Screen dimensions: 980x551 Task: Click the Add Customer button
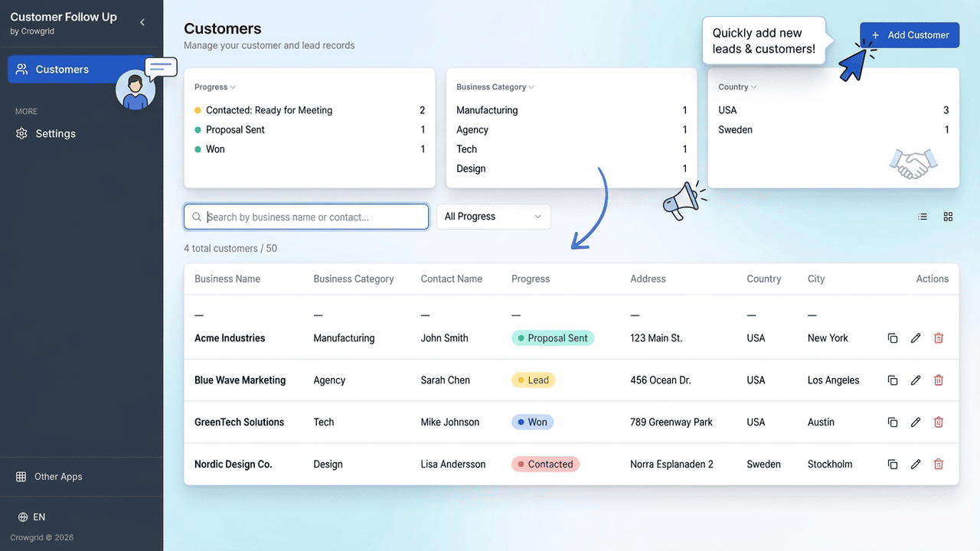tap(910, 34)
